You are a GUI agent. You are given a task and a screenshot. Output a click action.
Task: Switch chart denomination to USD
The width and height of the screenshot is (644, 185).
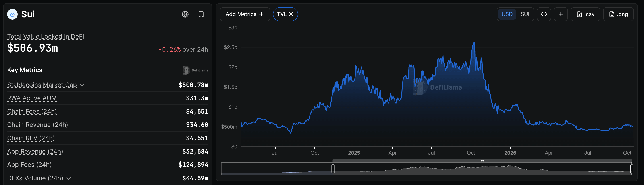point(507,14)
